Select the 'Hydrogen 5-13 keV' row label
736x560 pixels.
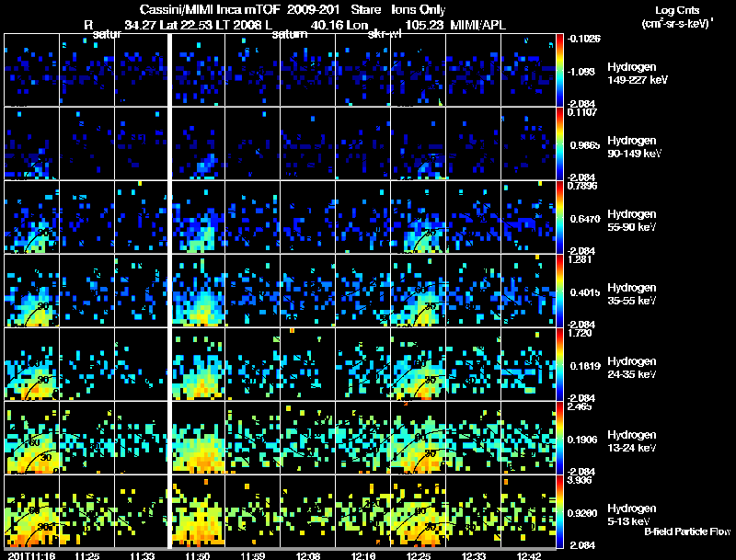tap(632, 515)
